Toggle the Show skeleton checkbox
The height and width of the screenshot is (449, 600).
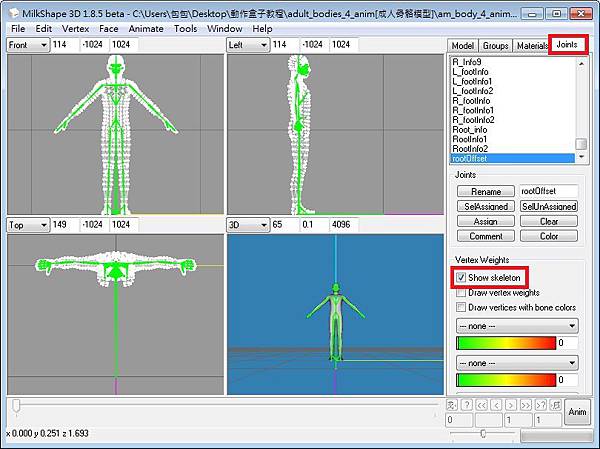[461, 277]
